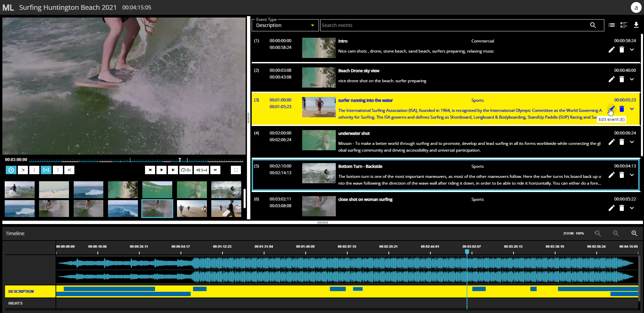The image size is (644, 313).
Task: Select the RIGHTS track label
Action: [15, 303]
